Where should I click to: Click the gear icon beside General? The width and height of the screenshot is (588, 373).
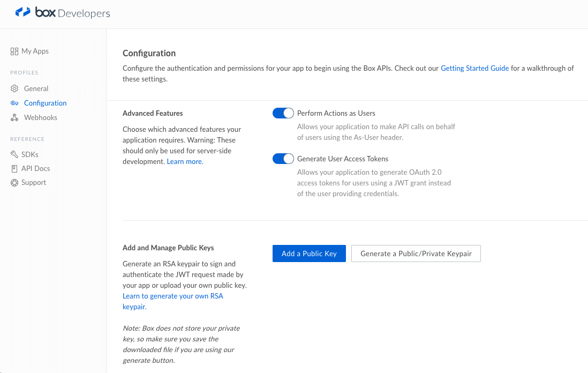(x=14, y=89)
